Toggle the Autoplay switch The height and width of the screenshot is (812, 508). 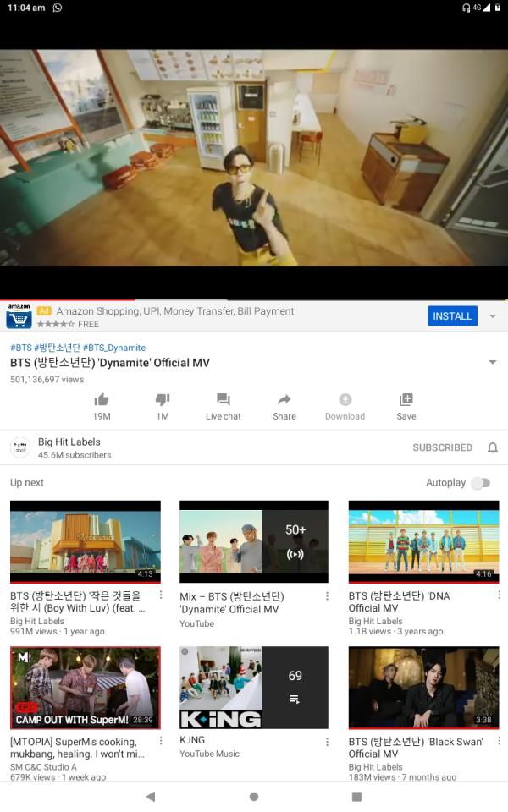(481, 483)
